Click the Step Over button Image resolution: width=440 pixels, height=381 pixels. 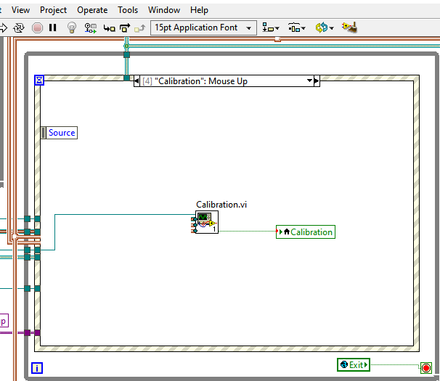pyautogui.click(x=125, y=28)
